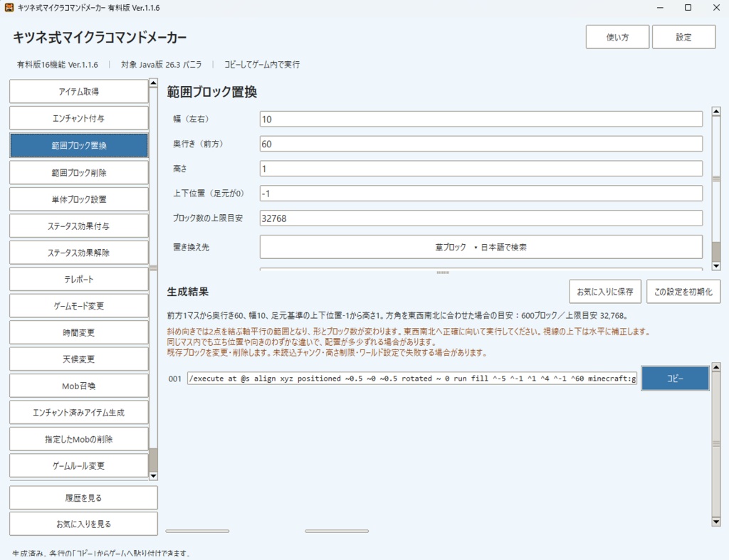Click the 有料版16機能 Ver.1.1.6 label

point(58,65)
